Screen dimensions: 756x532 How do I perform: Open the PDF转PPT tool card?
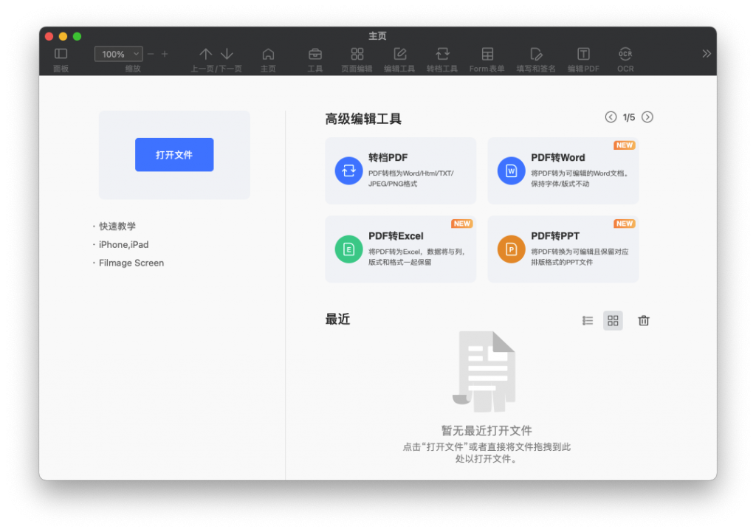563,249
